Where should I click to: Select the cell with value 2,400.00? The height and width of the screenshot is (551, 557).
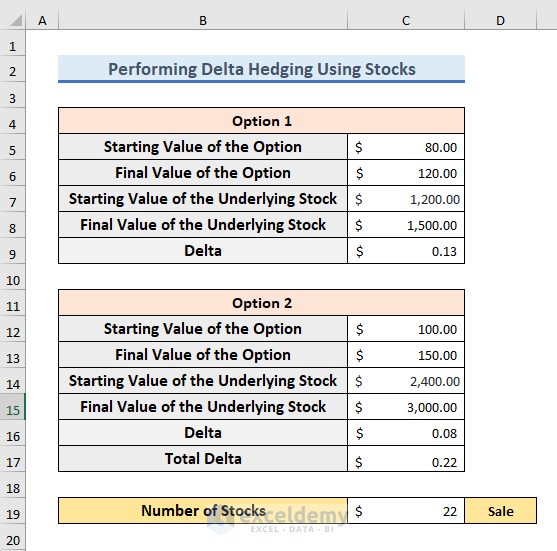[x=406, y=380]
